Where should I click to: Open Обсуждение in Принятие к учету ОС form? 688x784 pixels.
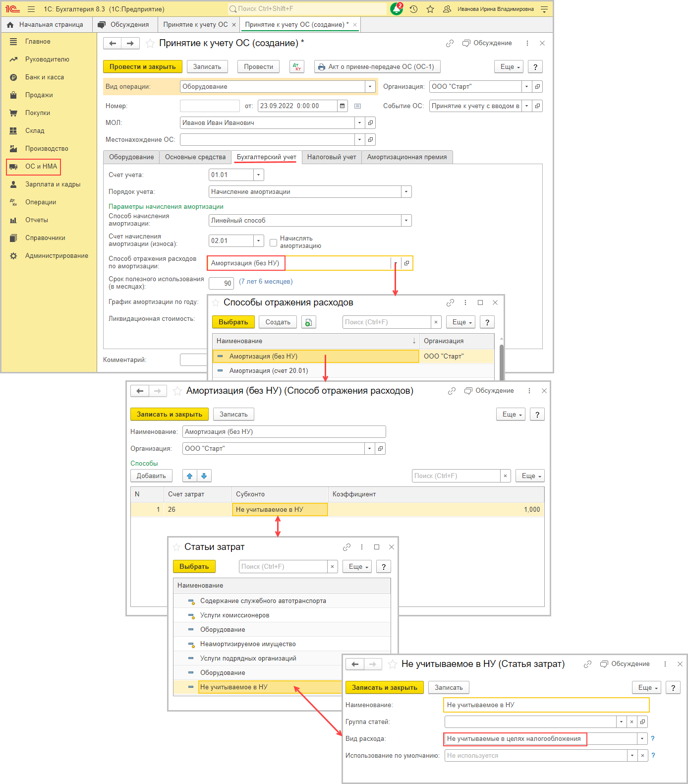click(x=487, y=43)
